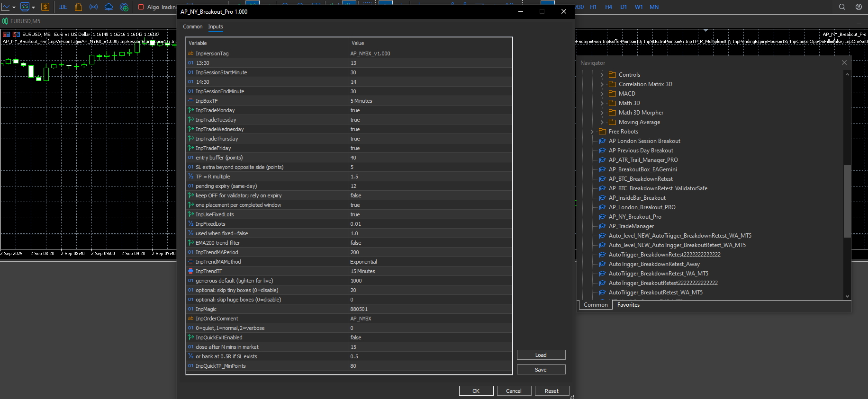Click the red Depth of Market icon on chart
The height and width of the screenshot is (399, 868).
(7, 34)
